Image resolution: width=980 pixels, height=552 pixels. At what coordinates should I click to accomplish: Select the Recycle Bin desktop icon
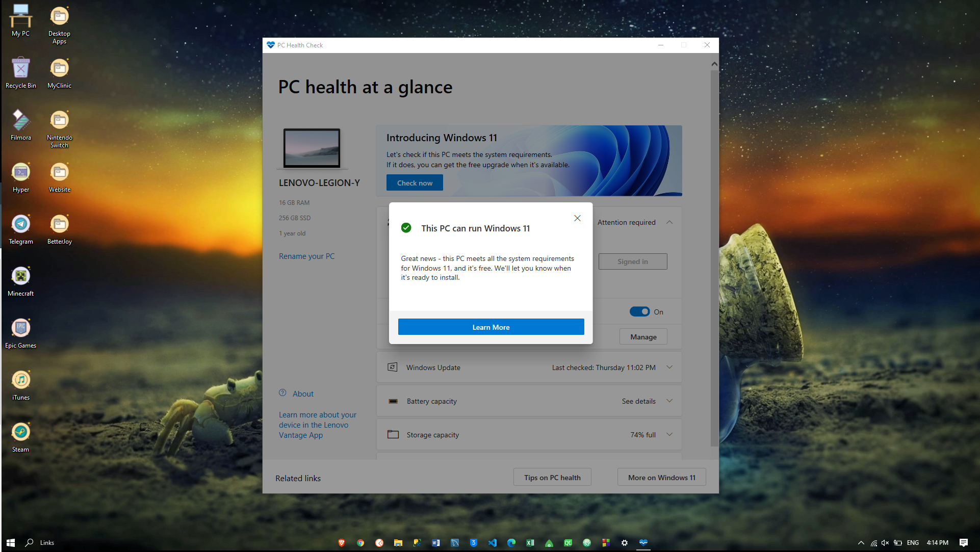(21, 72)
